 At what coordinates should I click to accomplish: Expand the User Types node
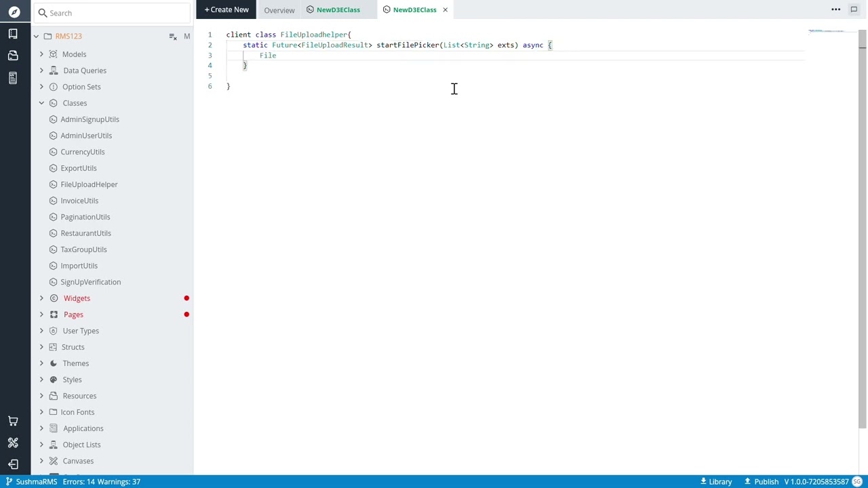41,331
